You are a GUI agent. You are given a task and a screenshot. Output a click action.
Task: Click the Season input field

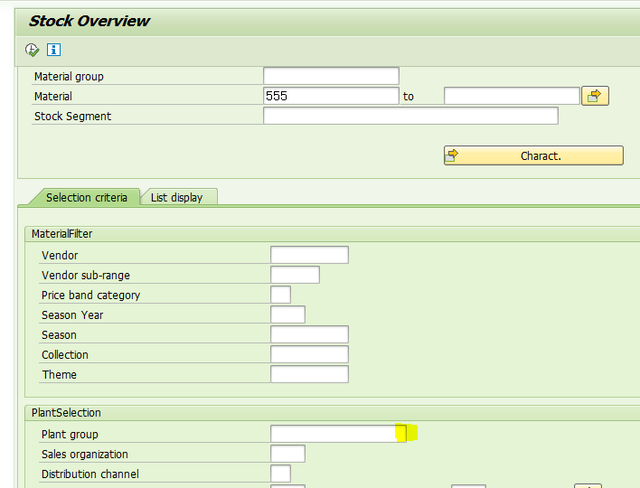pos(309,335)
